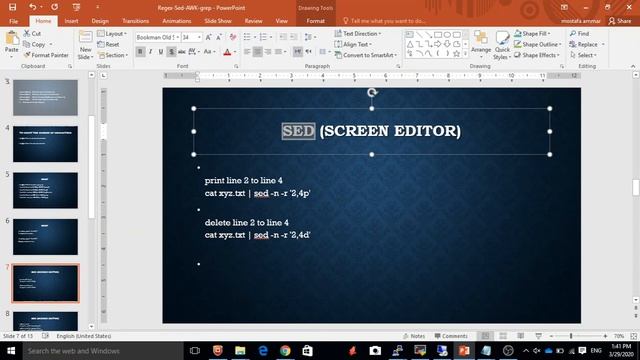This screenshot has width=640, height=360.
Task: Switch to the Design tab
Action: point(100,21)
